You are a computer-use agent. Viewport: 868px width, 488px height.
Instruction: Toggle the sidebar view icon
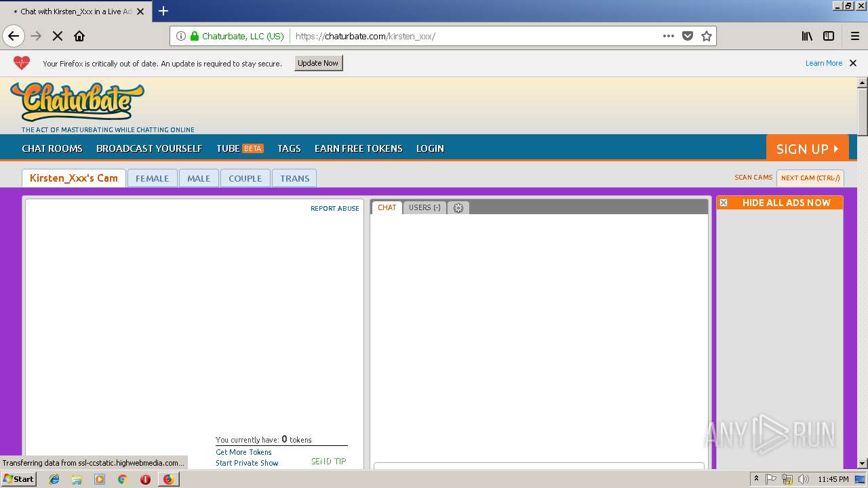(829, 36)
